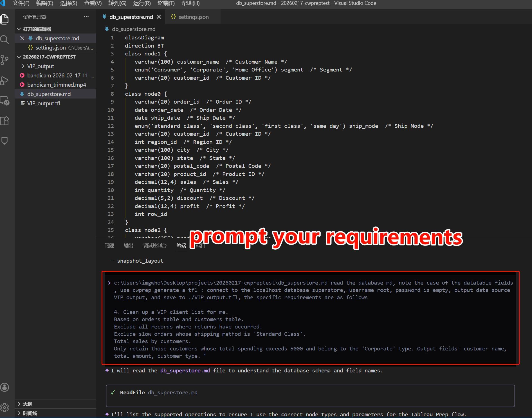Open the Extensions view
Screen dimensions: 532x418
coord(5,121)
